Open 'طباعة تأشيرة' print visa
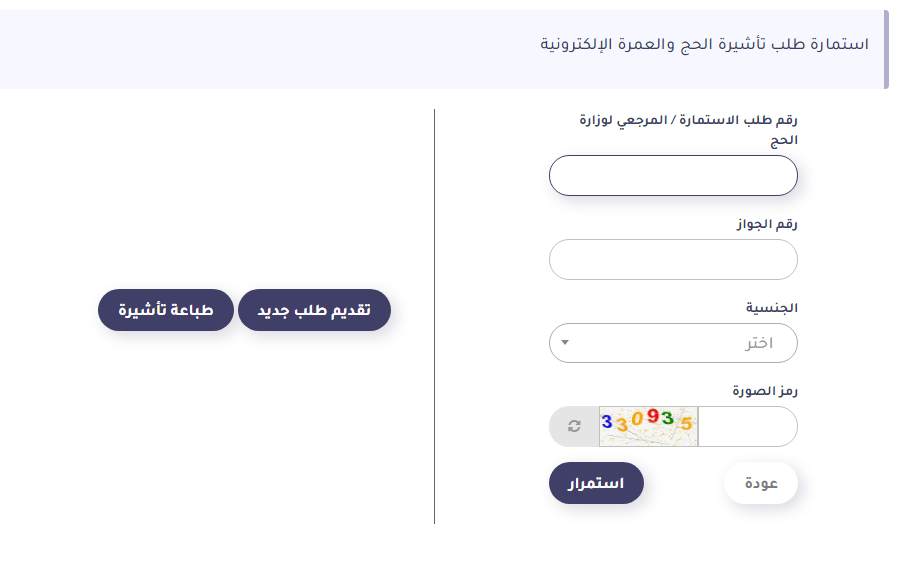Image resolution: width=909 pixels, height=561 pixels. pos(166,310)
